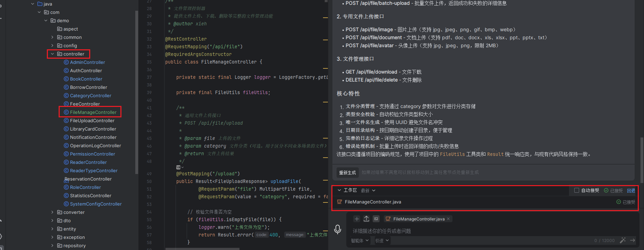Click the plus add-context icon in chat input
Image resolution: width=644 pixels, height=250 pixels.
pyautogui.click(x=357, y=219)
